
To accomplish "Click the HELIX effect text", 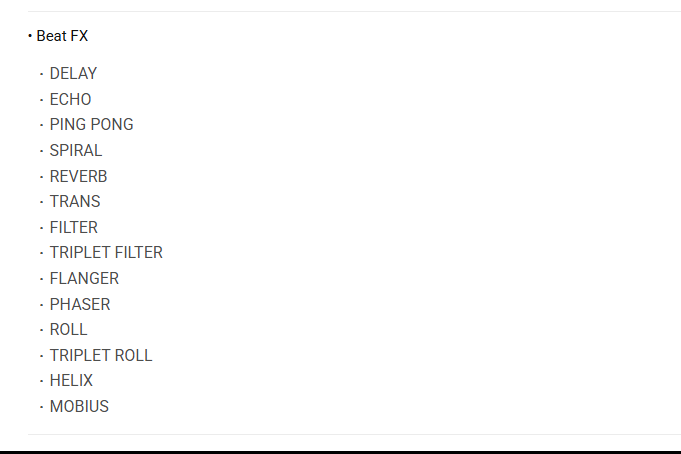I will [71, 381].
